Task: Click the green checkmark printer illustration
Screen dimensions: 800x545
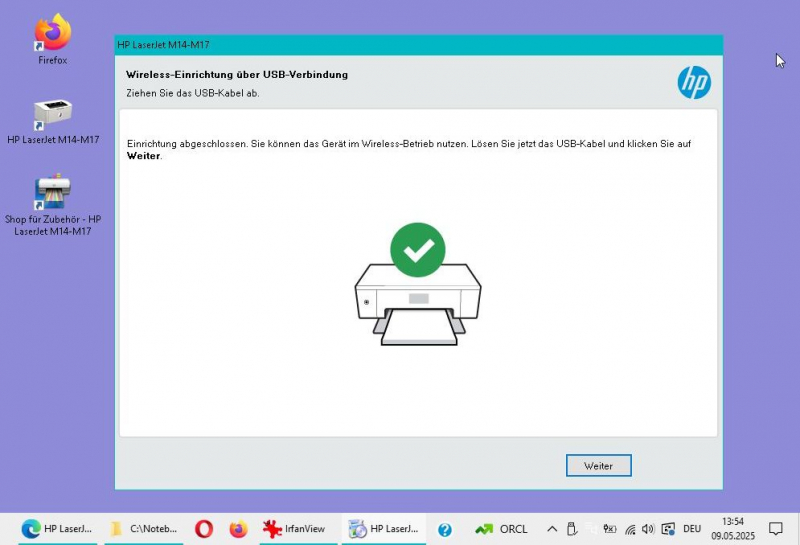Action: [x=418, y=284]
